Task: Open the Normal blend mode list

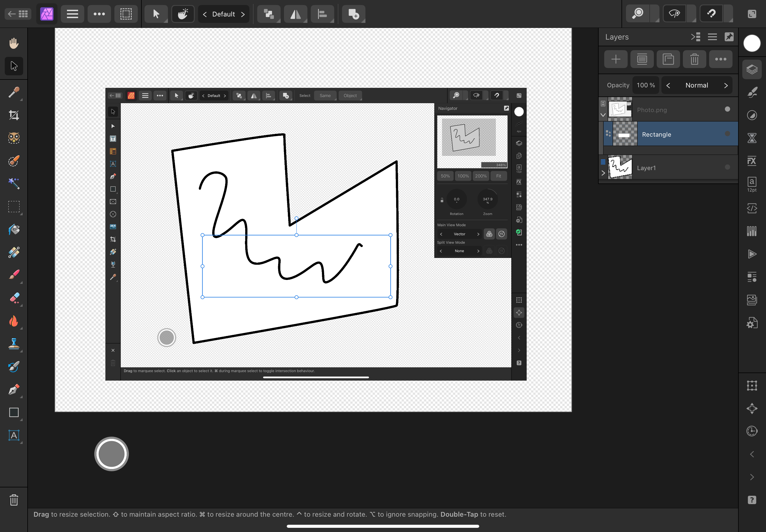Action: 697,85
